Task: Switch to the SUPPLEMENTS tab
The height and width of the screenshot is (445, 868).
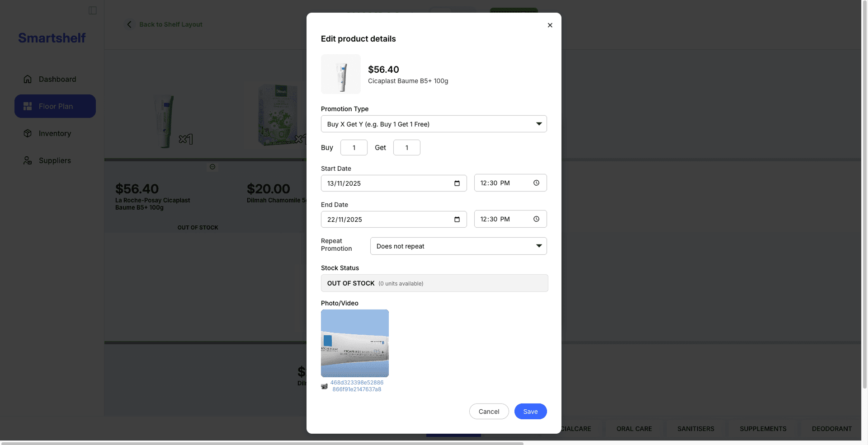Action: point(763,429)
